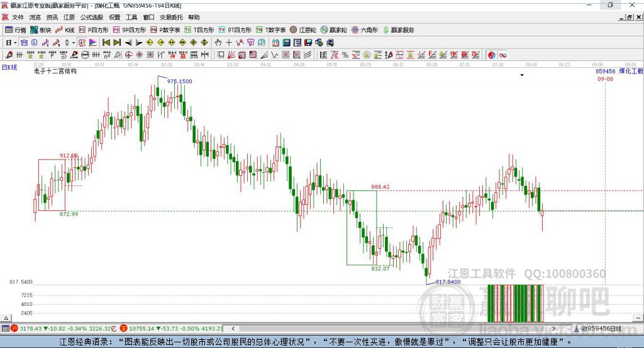Image resolution: width=644 pixels, height=348 pixels.
Task: Open the 江恩 menu
Action: tap(69, 17)
